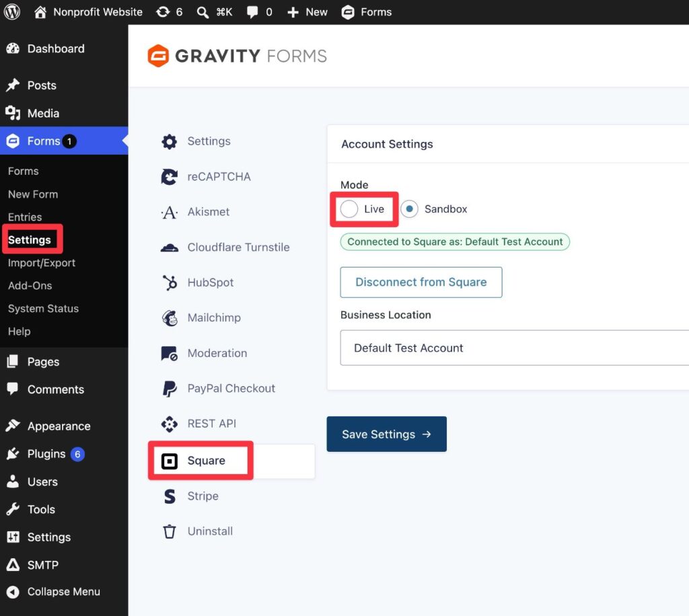Click the Plugins plug icon

13,453
